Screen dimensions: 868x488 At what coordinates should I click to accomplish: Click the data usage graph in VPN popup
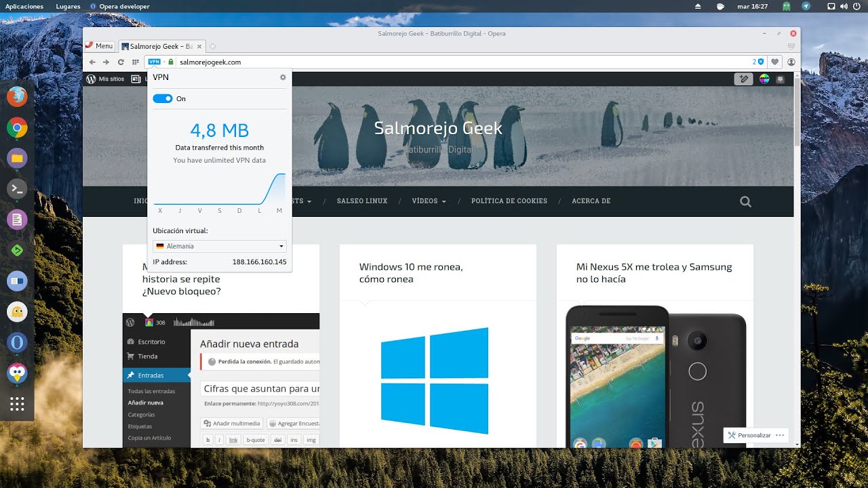[220, 189]
